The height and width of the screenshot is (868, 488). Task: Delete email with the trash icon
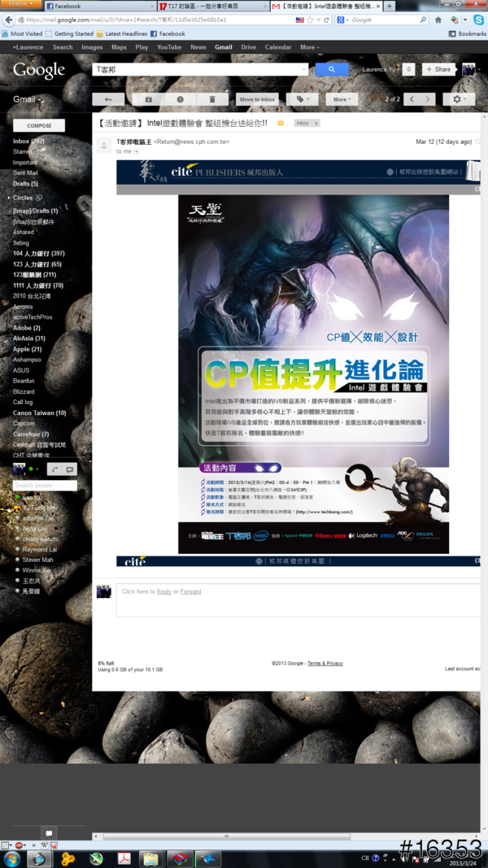(x=212, y=99)
